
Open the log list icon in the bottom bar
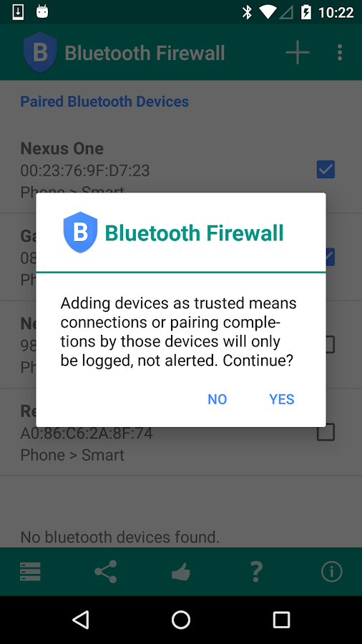(x=30, y=571)
